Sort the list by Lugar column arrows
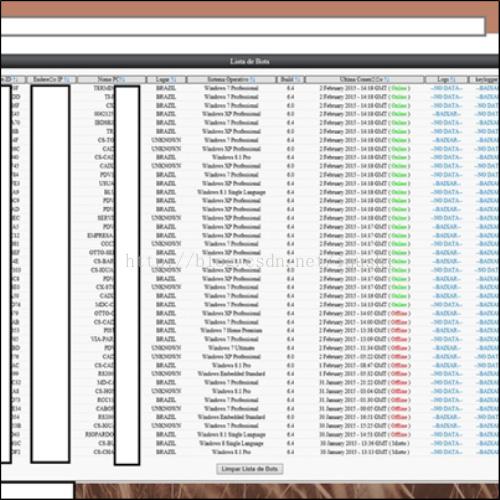This screenshot has height=500, width=500. tap(173, 79)
